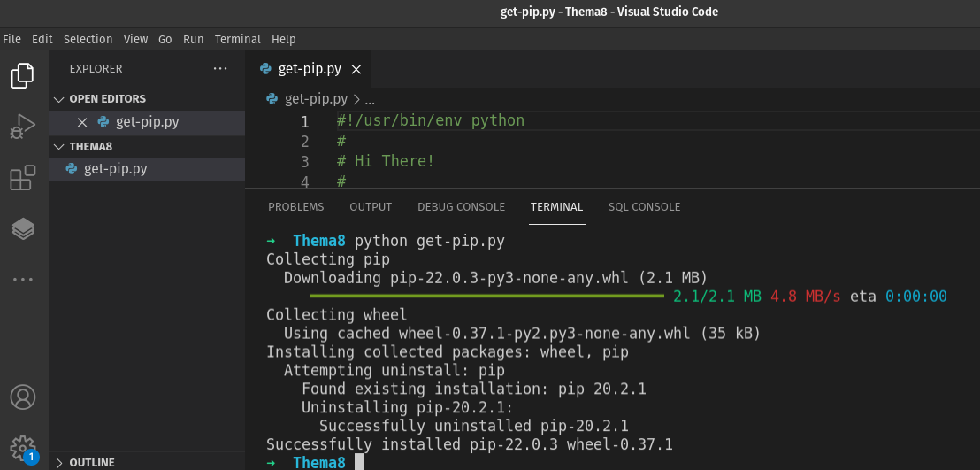Open the Selection menu
This screenshot has width=980, height=470.
click(88, 39)
